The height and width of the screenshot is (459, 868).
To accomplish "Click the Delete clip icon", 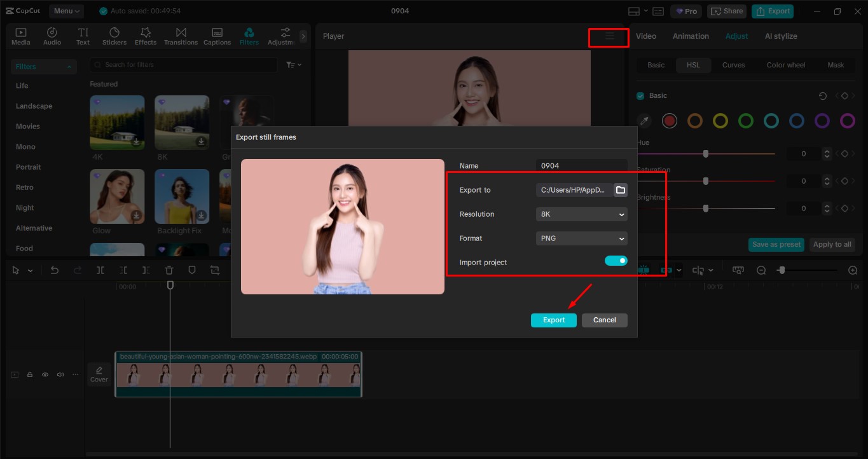I will point(169,270).
